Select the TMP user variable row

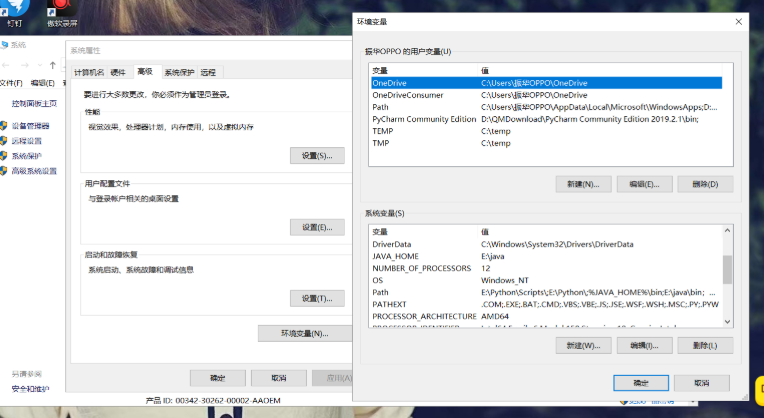[546, 143]
